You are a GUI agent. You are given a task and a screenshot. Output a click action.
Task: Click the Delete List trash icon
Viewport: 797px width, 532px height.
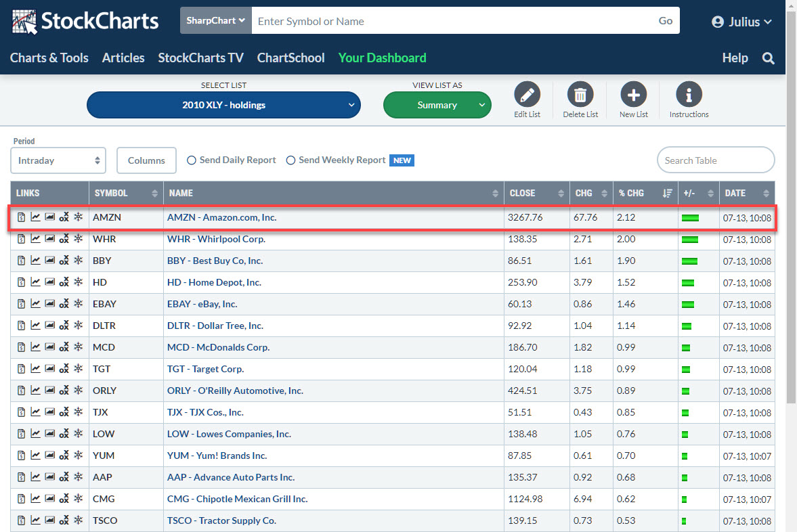point(580,95)
